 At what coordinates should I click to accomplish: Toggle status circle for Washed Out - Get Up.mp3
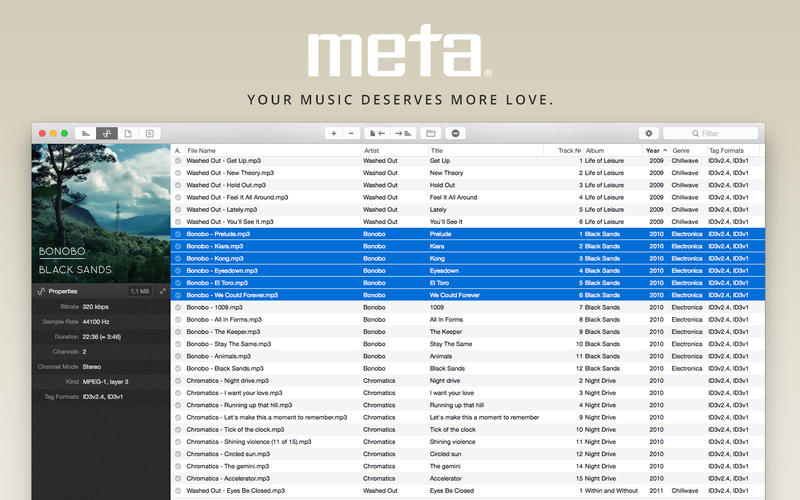click(178, 161)
